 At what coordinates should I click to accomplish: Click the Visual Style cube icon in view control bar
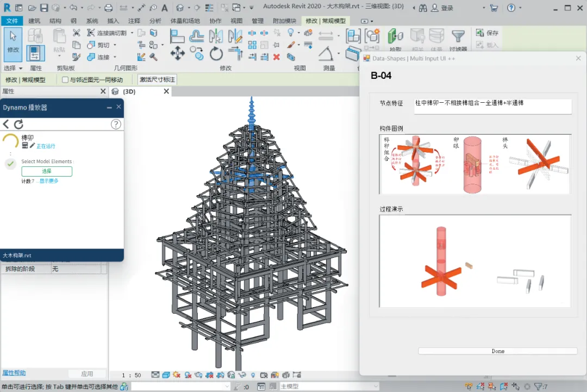pos(166,375)
